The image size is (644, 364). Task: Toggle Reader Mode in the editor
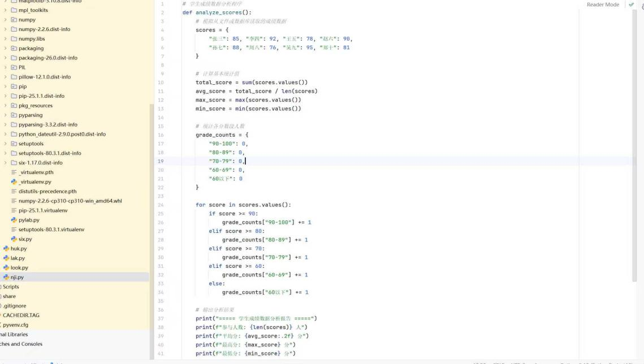pos(603,5)
